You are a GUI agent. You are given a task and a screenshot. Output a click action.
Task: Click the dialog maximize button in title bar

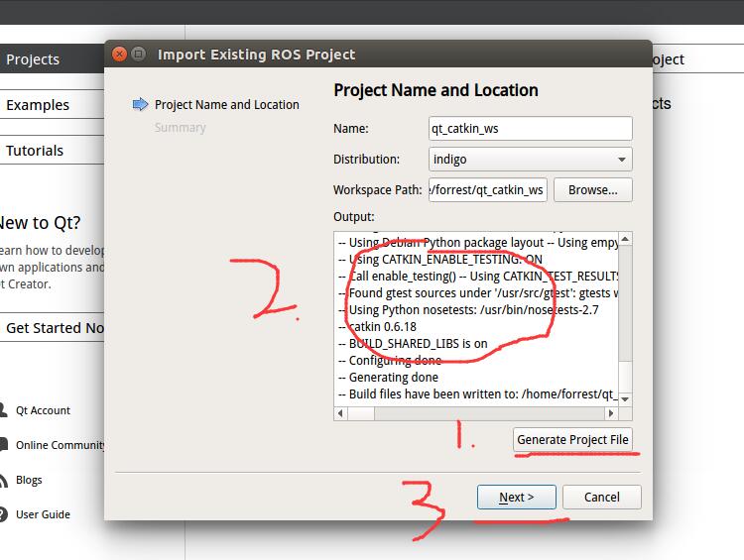(138, 55)
